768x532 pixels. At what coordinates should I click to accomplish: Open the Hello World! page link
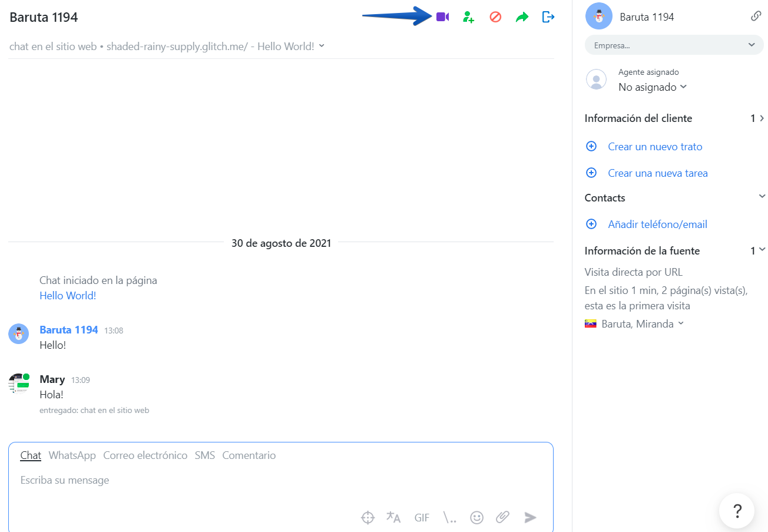[68, 296]
